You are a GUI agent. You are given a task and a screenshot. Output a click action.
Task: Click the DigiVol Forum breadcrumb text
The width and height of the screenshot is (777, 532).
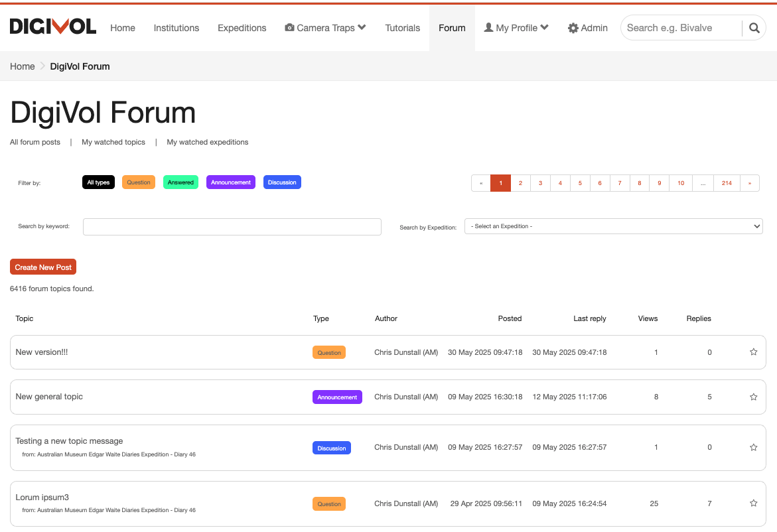pos(80,66)
